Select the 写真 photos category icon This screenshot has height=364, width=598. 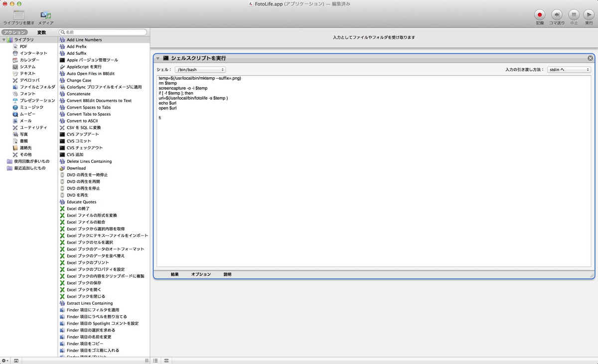coord(15,134)
